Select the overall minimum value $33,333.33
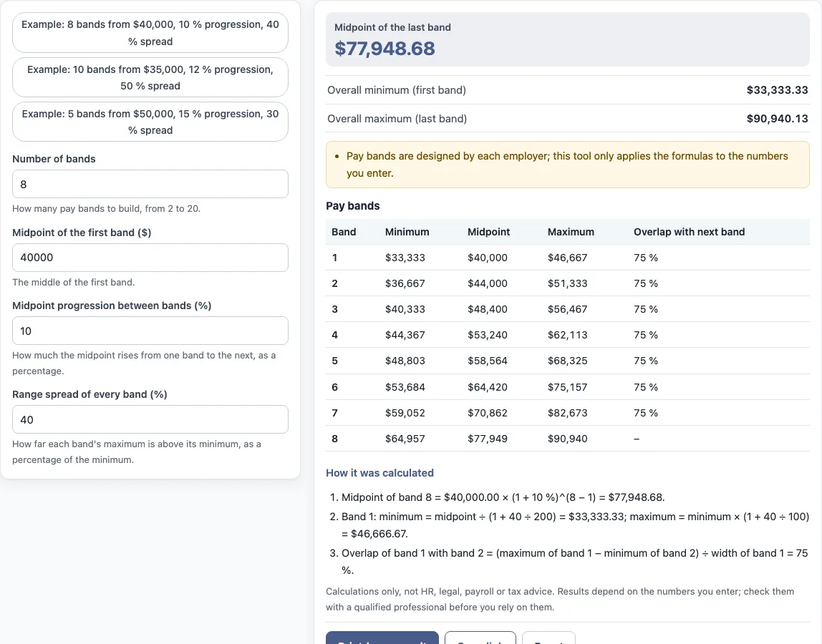 [777, 89]
